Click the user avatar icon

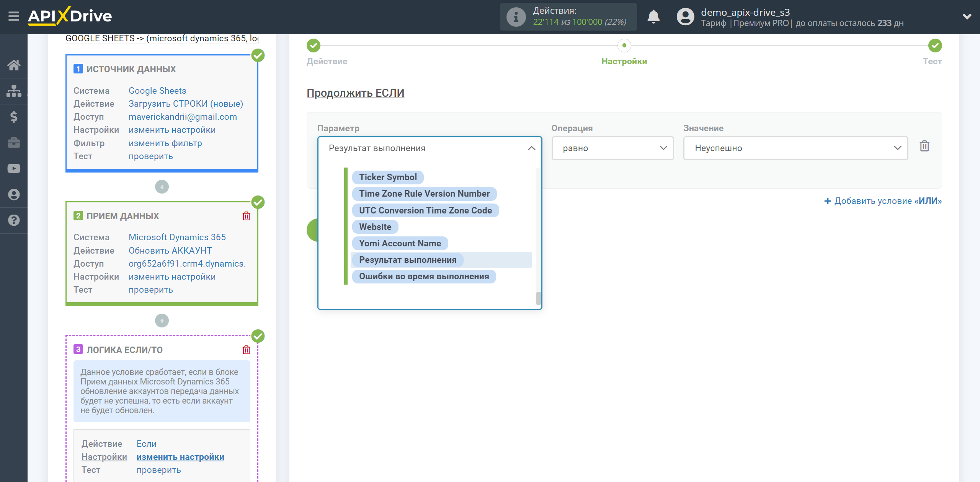click(685, 17)
